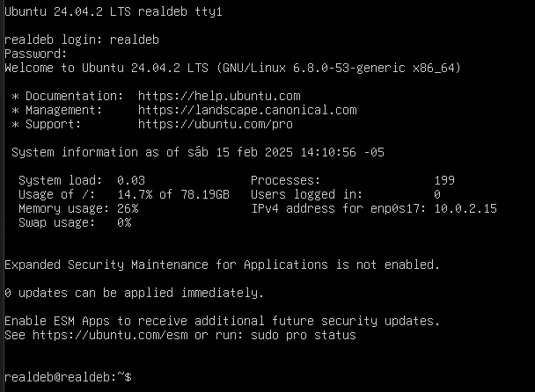Click the landscape.canonical.com management URL

point(247,111)
